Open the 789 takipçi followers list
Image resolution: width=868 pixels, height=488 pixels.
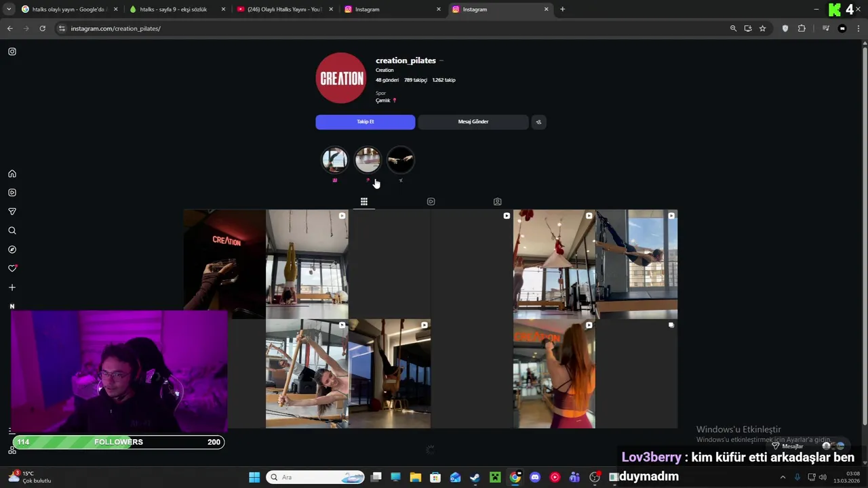pyautogui.click(x=416, y=80)
